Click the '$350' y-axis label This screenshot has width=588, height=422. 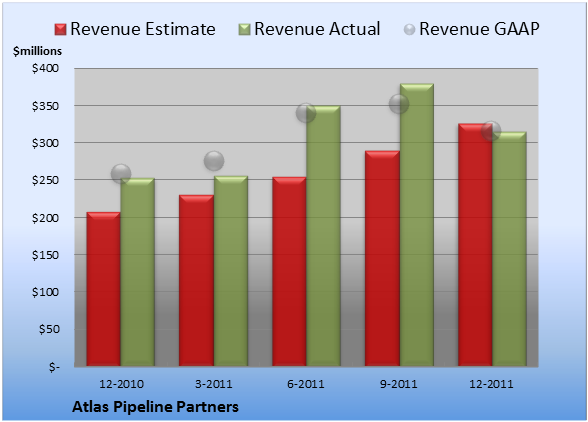[45, 106]
